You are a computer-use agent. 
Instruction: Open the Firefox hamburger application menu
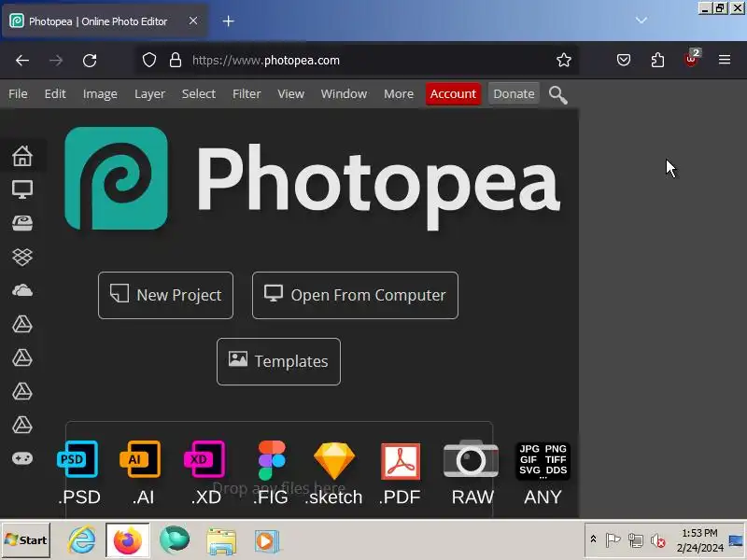pyautogui.click(x=725, y=60)
